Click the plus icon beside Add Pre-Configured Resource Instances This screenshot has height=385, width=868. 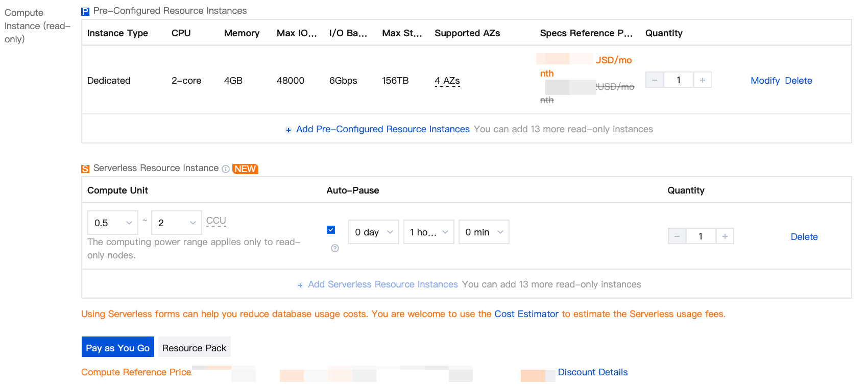click(288, 130)
